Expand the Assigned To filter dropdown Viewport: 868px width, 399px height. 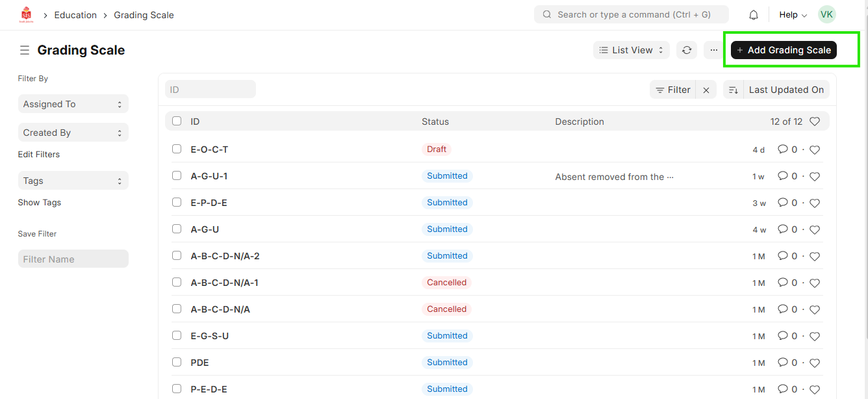tap(73, 104)
